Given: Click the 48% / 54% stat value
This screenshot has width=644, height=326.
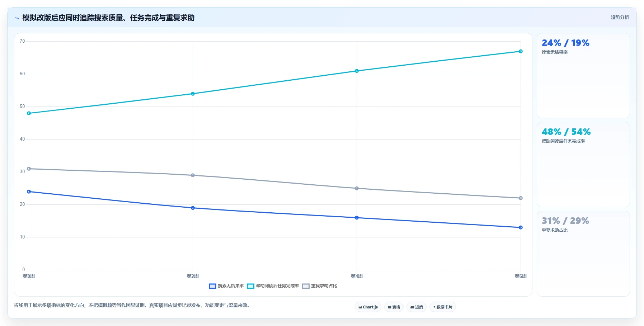Looking at the screenshot, I should tap(566, 132).
